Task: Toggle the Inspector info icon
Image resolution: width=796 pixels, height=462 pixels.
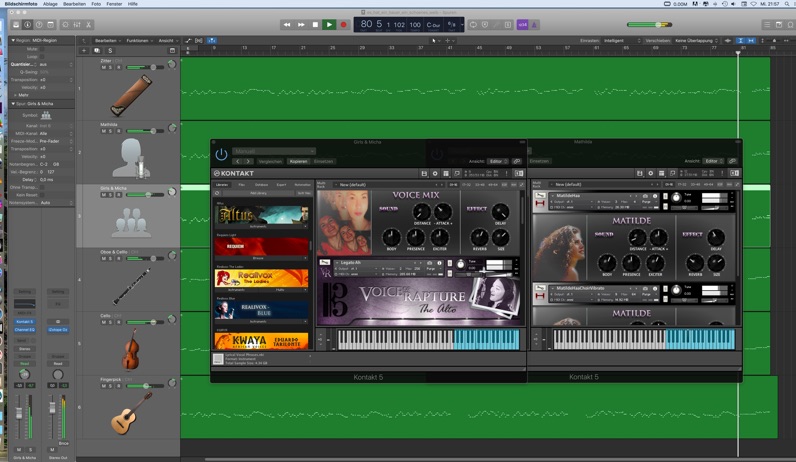Action: pyautogui.click(x=27, y=24)
